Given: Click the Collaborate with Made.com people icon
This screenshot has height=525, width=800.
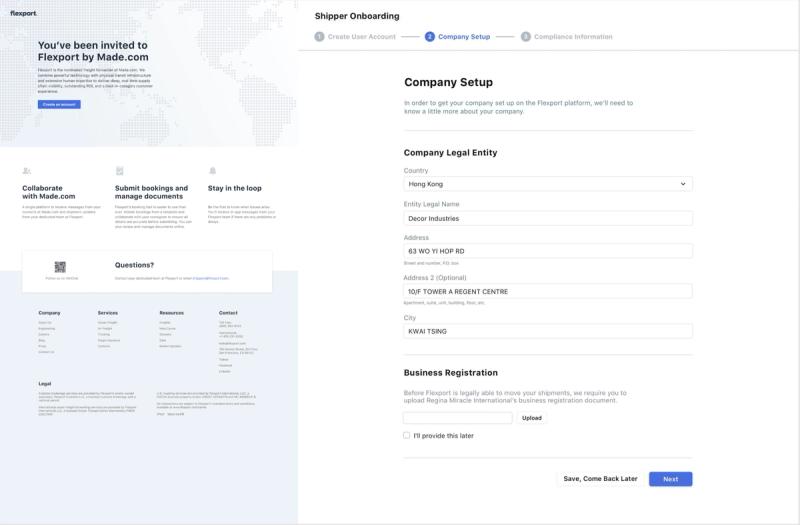Looking at the screenshot, I should [27, 171].
